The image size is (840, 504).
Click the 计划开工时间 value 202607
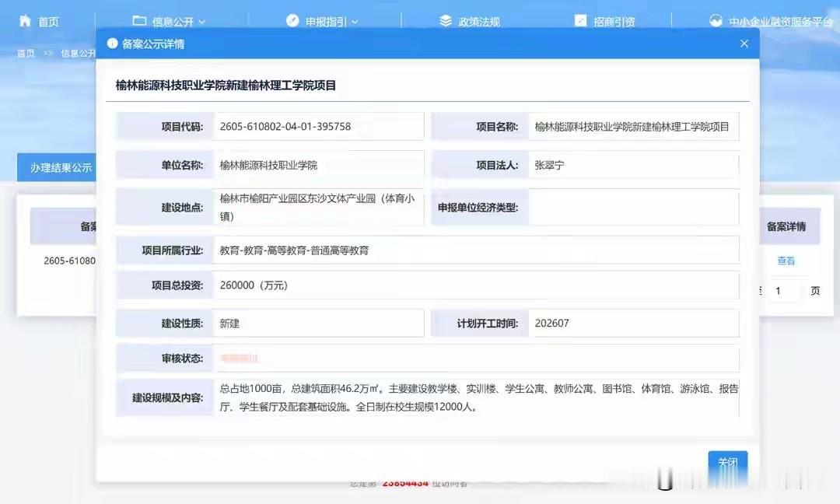click(x=551, y=323)
